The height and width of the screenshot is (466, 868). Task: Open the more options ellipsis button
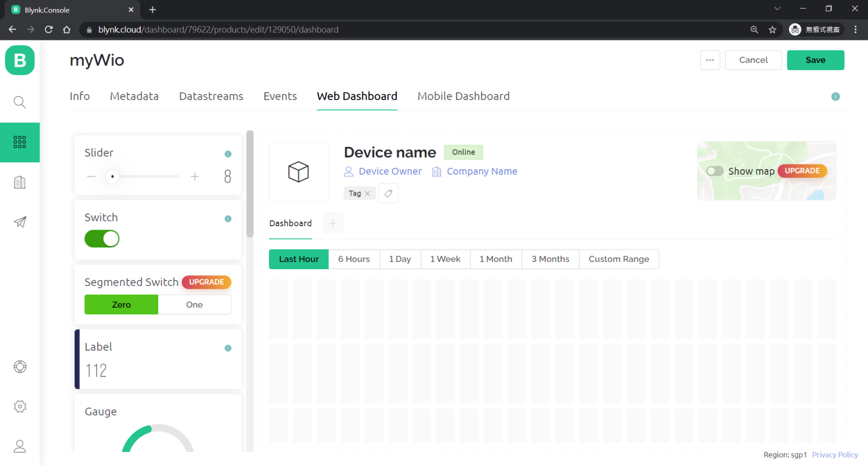[x=710, y=60]
